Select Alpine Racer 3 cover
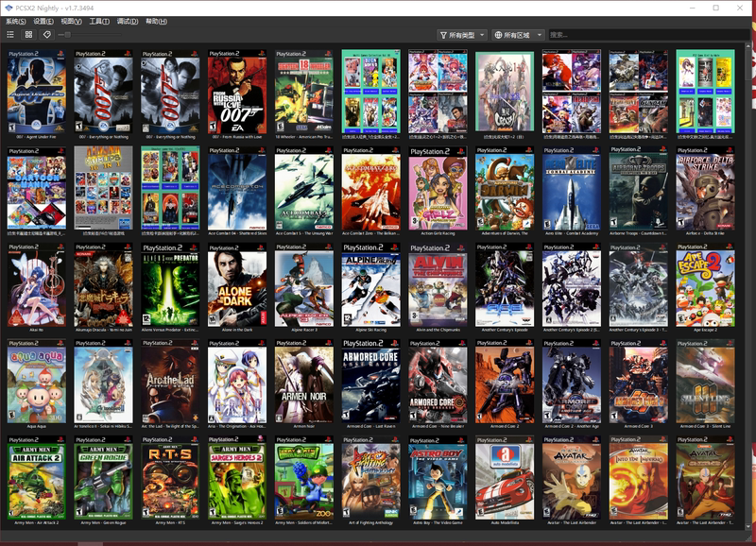 pos(303,284)
